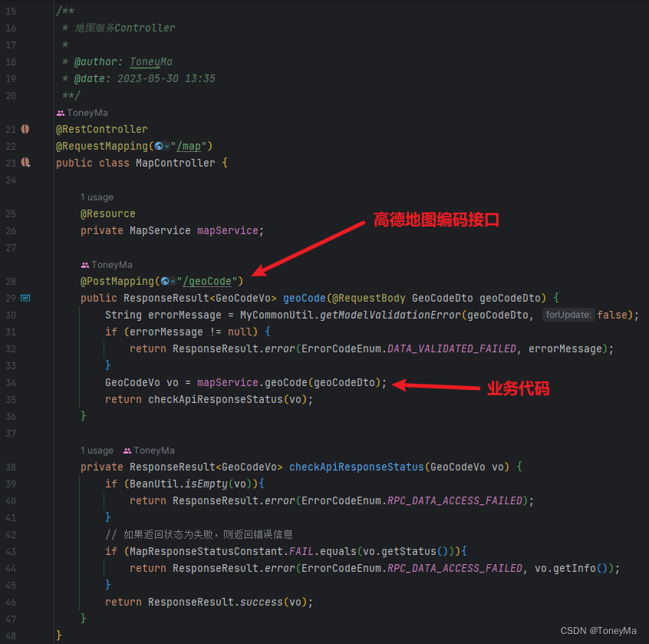The height and width of the screenshot is (644, 649).
Task: Click the globe URL icon before "/geoCode"
Action: (165, 281)
